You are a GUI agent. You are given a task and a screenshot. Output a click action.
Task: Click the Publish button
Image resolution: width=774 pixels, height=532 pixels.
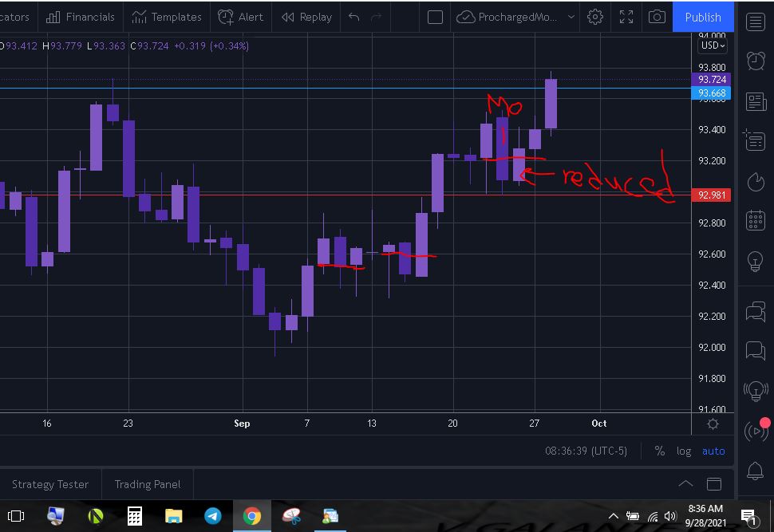coord(703,16)
